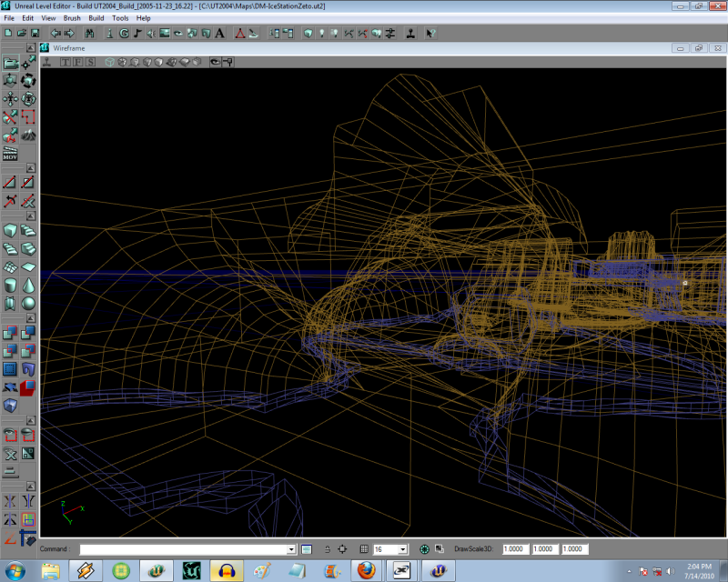Add a static mesh with the arch icon

pyautogui.click(x=28, y=369)
